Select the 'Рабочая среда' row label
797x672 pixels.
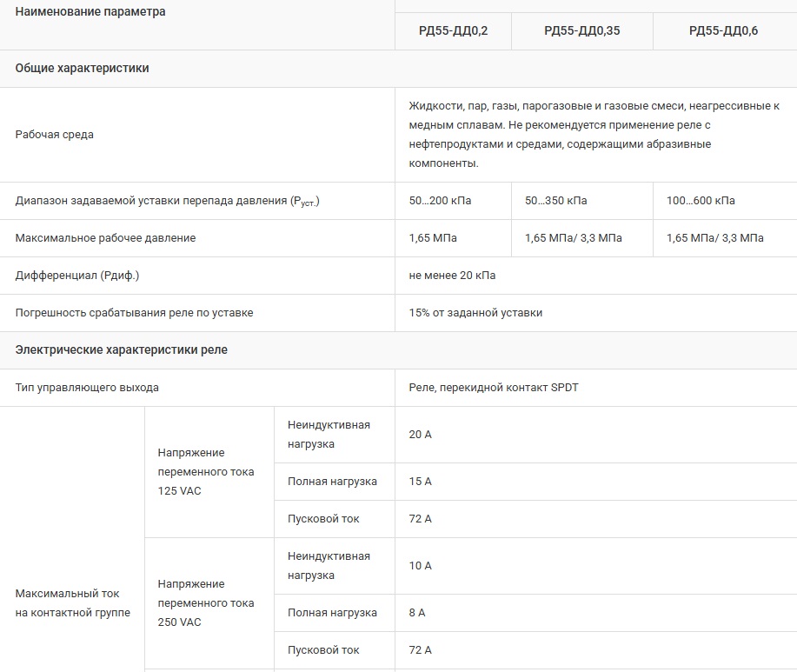[55, 135]
